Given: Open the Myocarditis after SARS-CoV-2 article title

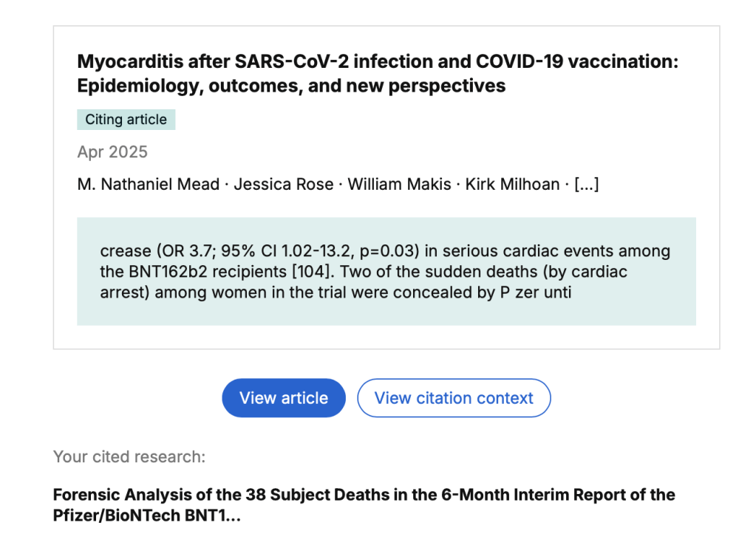Looking at the screenshot, I should pos(377,62).
